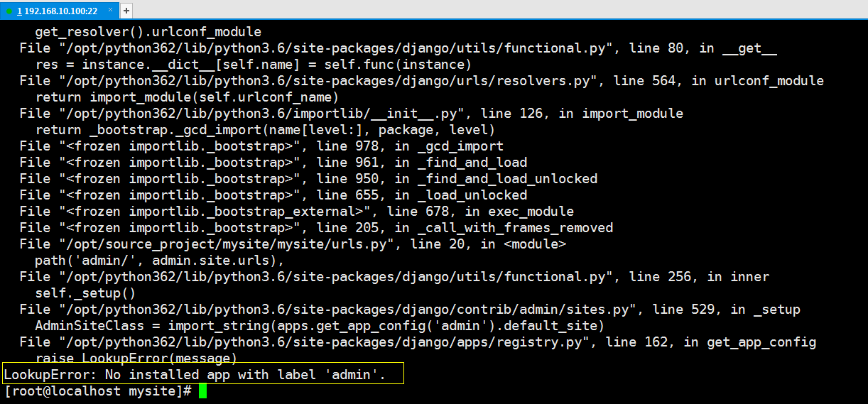Click the django/urls/resolvers.py path line

422,81
